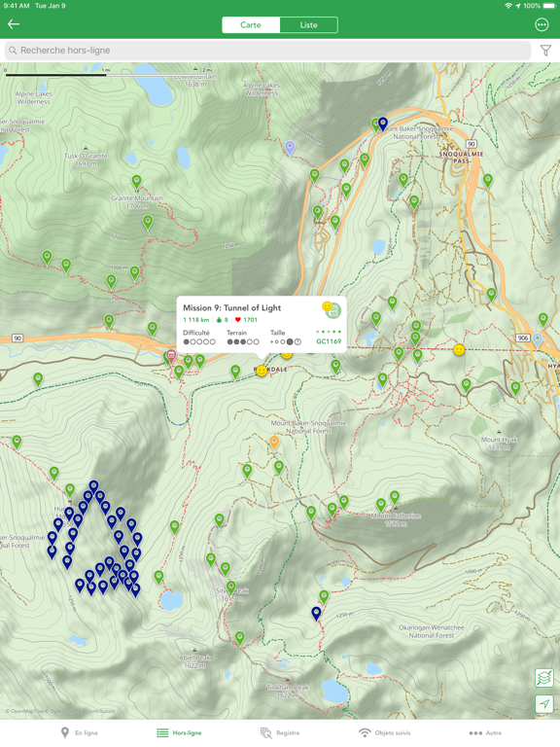Image resolution: width=560 pixels, height=747 pixels.
Task: Select the GC1169 cache code
Action: 329,341
